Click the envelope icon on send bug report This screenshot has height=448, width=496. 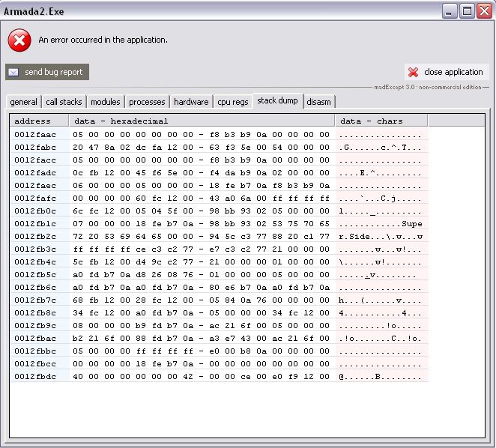(x=13, y=72)
